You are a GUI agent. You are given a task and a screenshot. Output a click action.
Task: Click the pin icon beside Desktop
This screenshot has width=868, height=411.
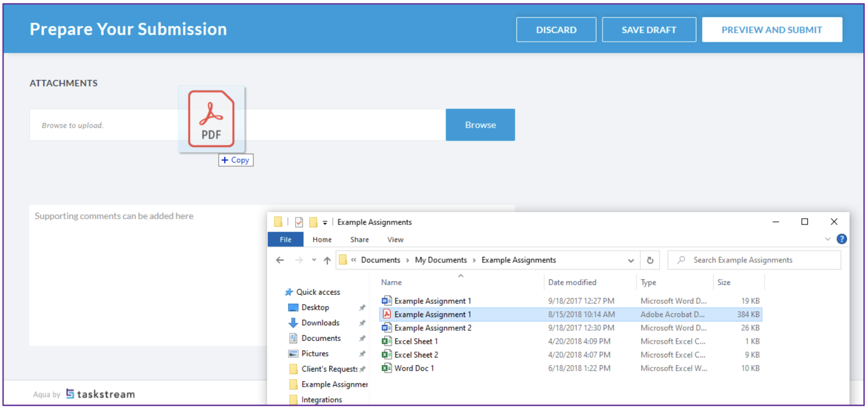(x=362, y=308)
